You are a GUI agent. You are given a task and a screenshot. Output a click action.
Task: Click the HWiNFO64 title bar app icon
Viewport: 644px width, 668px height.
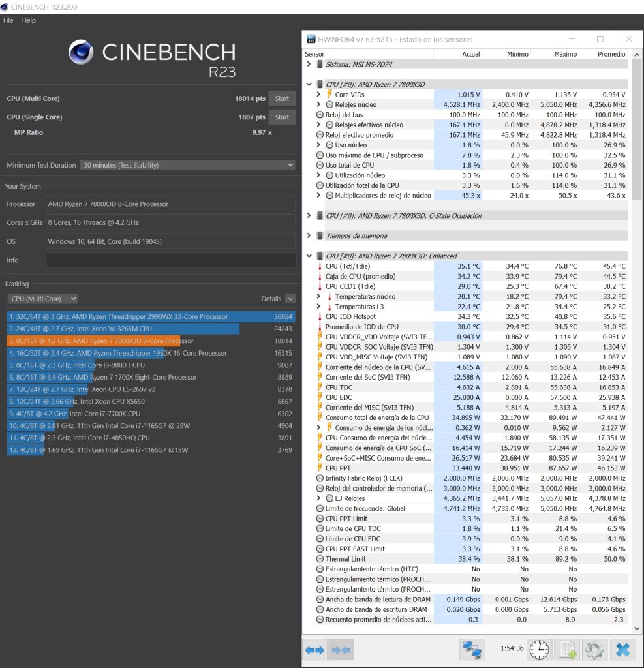tap(311, 39)
